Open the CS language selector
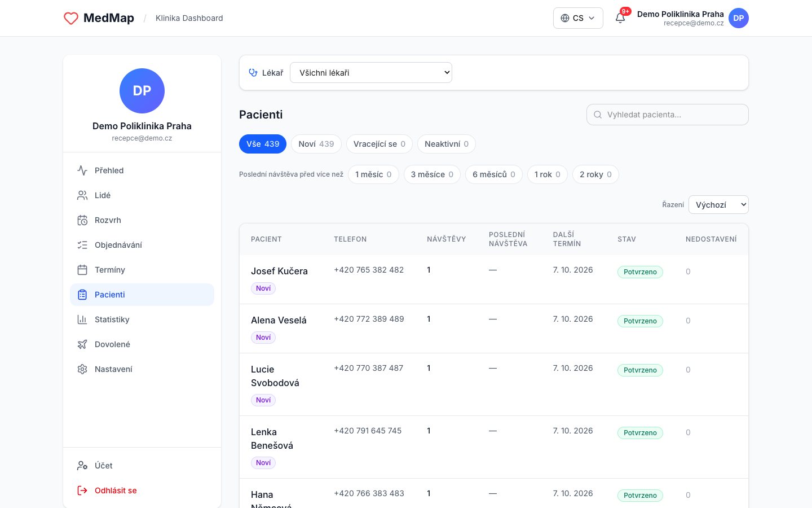Viewport: 812px width, 508px height. [578, 18]
